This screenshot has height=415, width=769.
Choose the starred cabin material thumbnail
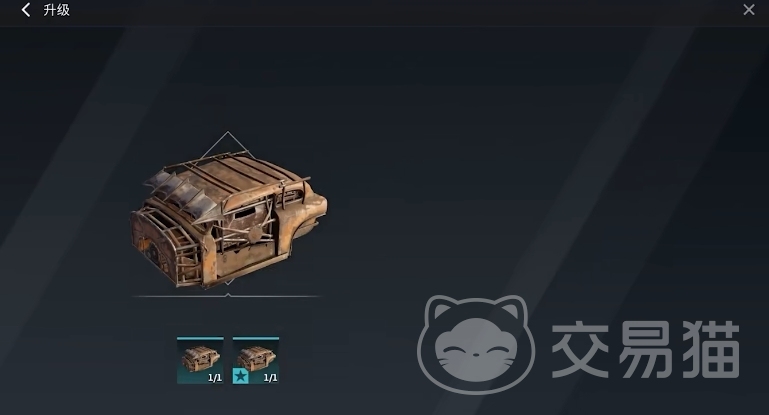click(x=256, y=360)
